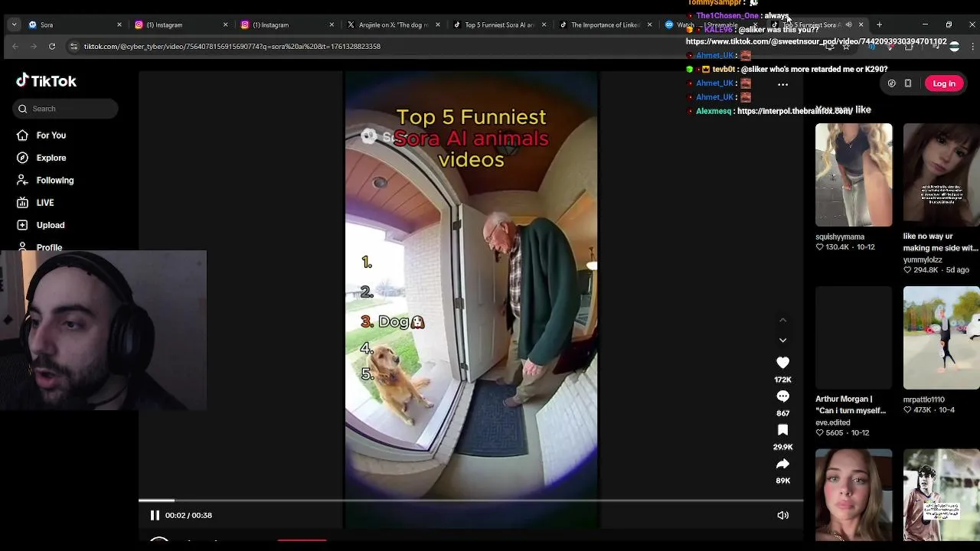Open the mrpattlo1110 video thumbnail

(942, 338)
